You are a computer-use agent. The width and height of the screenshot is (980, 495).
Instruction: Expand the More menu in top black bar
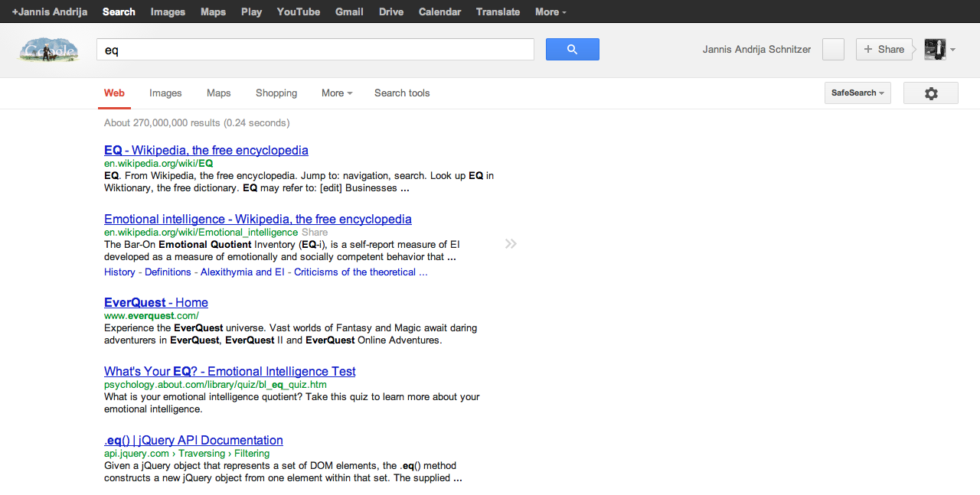point(551,11)
